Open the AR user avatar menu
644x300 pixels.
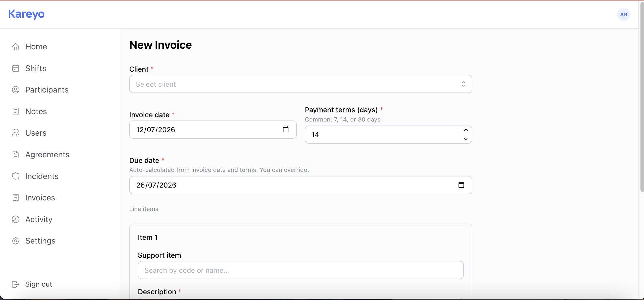pos(624,14)
